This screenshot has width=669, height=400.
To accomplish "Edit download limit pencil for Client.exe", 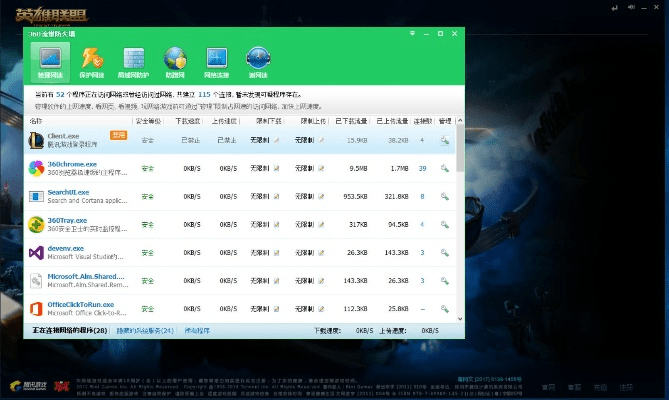I will (x=277, y=141).
